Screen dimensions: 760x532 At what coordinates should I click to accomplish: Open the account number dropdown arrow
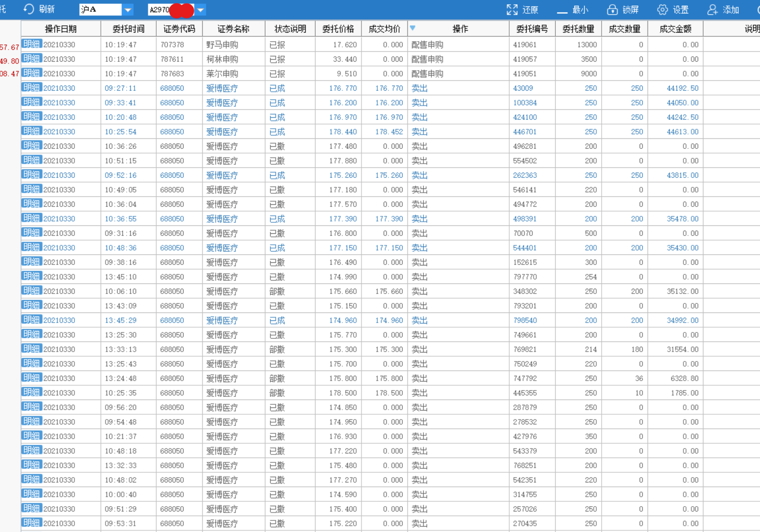tap(201, 9)
